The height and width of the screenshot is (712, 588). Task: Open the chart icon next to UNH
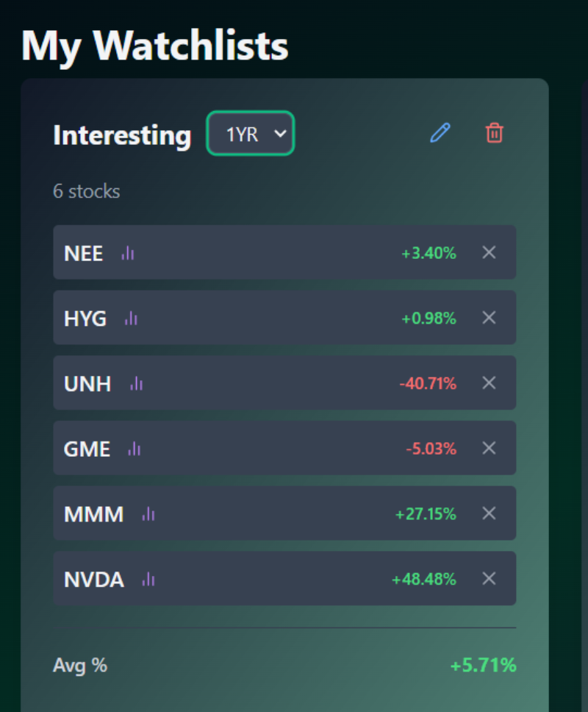pos(137,383)
